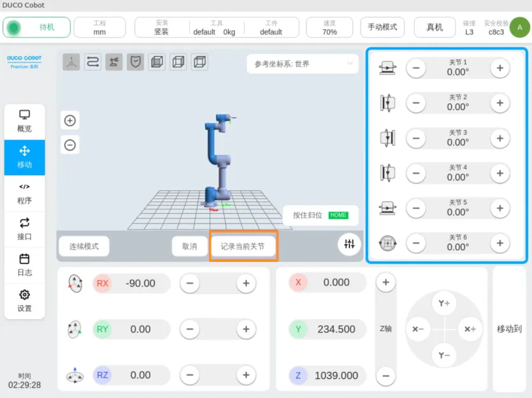Jog in the Y+ direction
This screenshot has width=532, height=398.
pos(444,303)
